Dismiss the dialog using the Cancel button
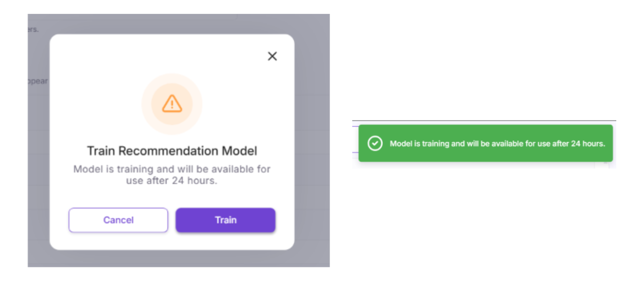Viewport: 644px width, 283px height. coord(118,220)
